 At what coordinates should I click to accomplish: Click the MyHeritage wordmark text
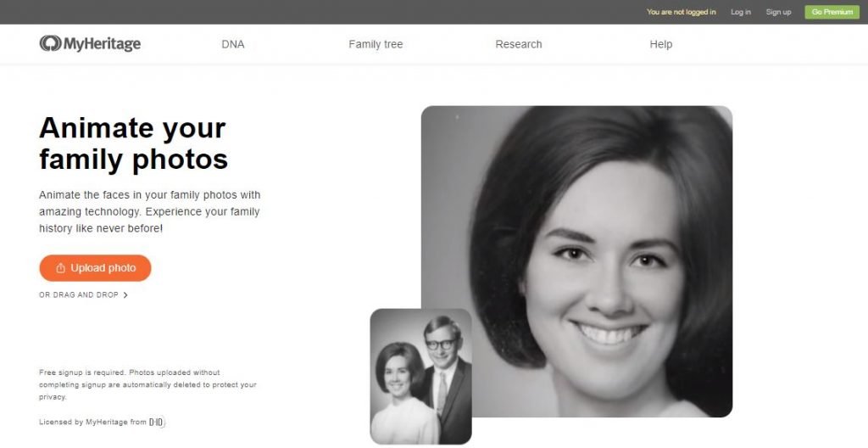click(102, 44)
